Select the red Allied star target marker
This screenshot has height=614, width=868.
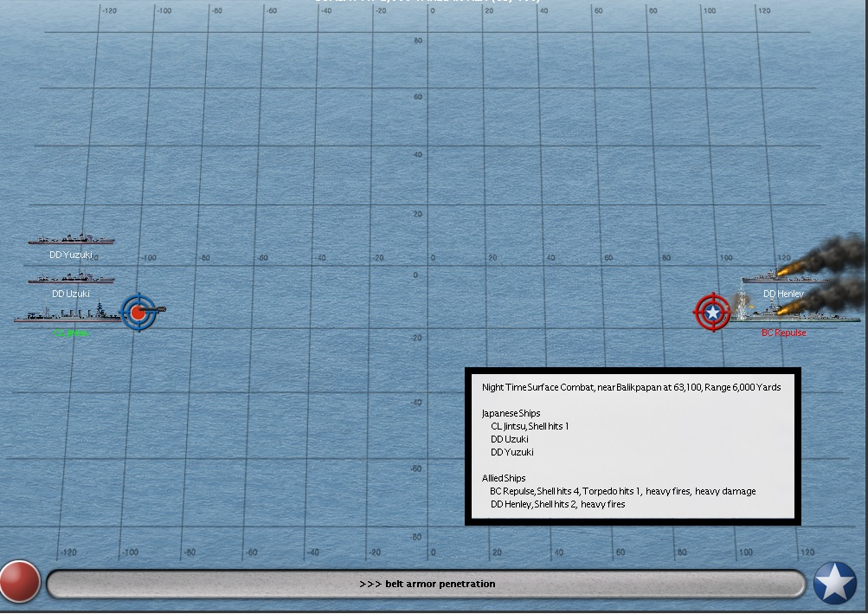713,313
